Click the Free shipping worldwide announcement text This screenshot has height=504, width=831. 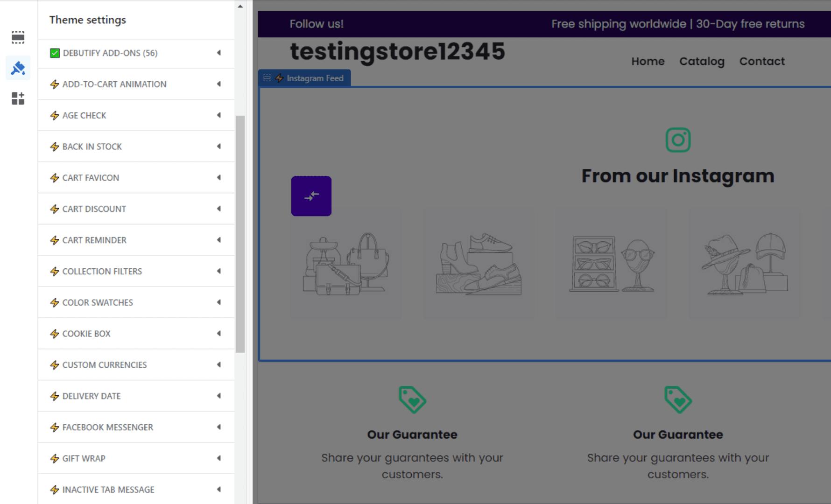[678, 24]
